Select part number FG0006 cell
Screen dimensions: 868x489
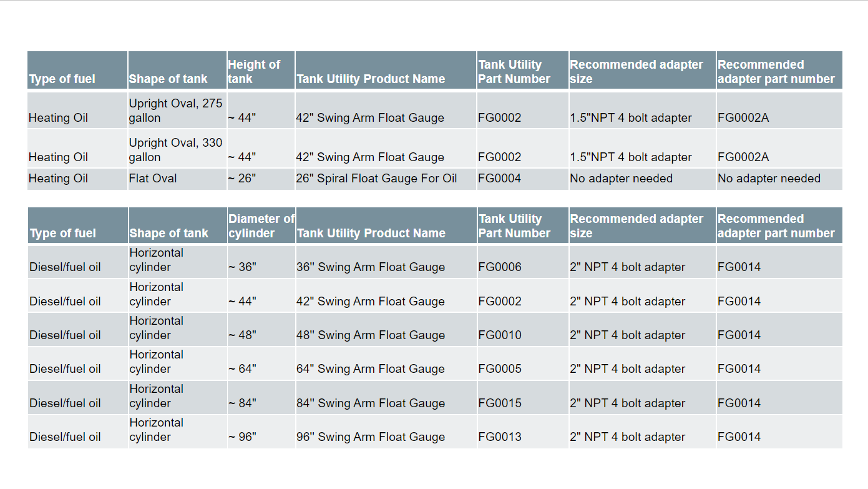click(523, 262)
